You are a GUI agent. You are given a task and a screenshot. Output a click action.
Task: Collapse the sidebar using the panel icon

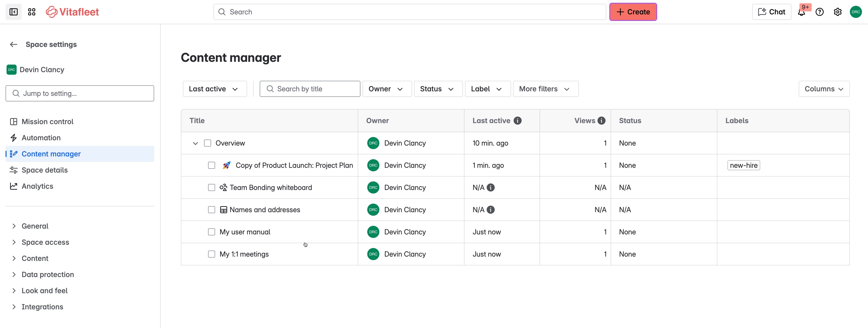(x=14, y=12)
